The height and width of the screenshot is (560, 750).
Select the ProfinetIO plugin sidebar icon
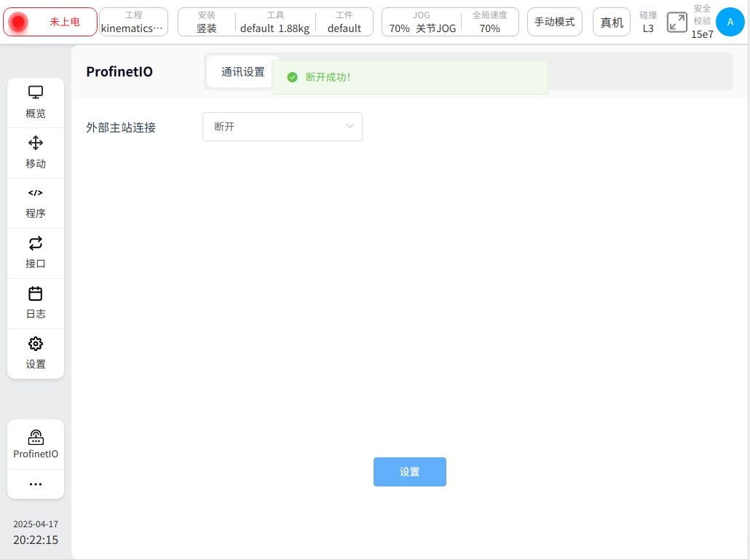(36, 438)
